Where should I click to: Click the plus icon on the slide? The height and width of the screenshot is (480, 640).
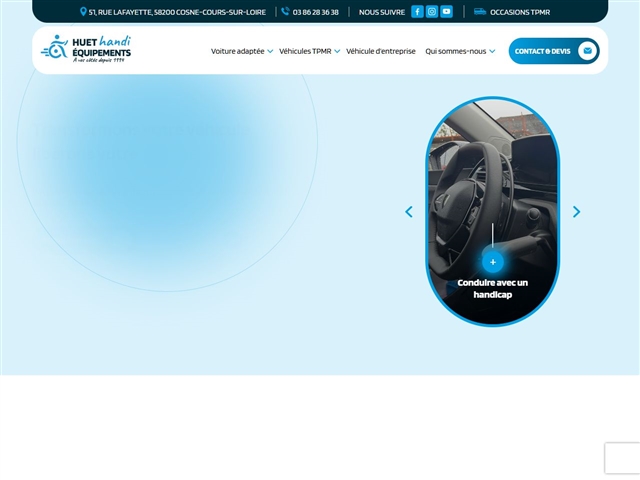pos(493,262)
